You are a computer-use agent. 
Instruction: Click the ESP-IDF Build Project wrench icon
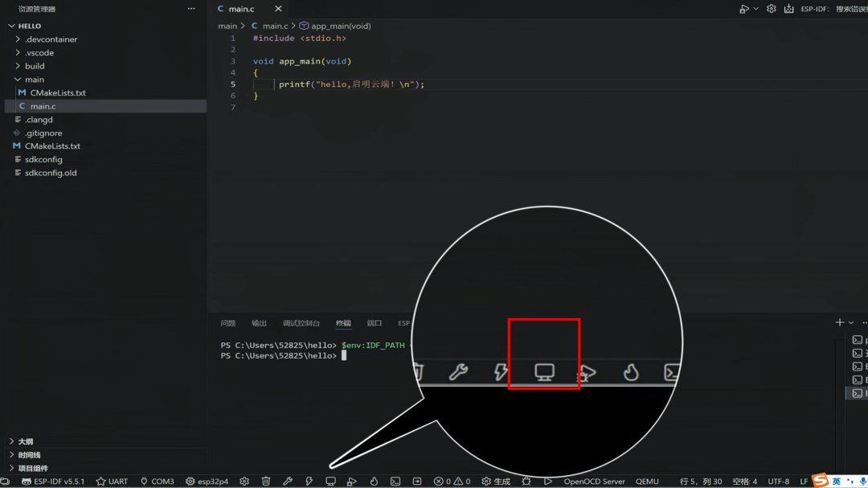[287, 482]
